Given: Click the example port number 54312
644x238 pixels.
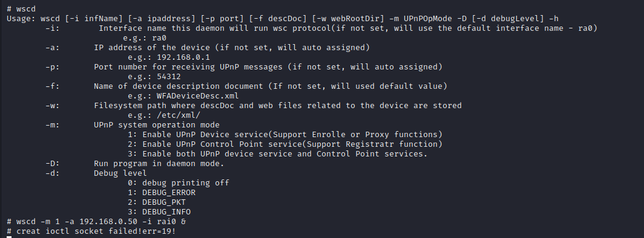Looking at the screenshot, I should 169,77.
